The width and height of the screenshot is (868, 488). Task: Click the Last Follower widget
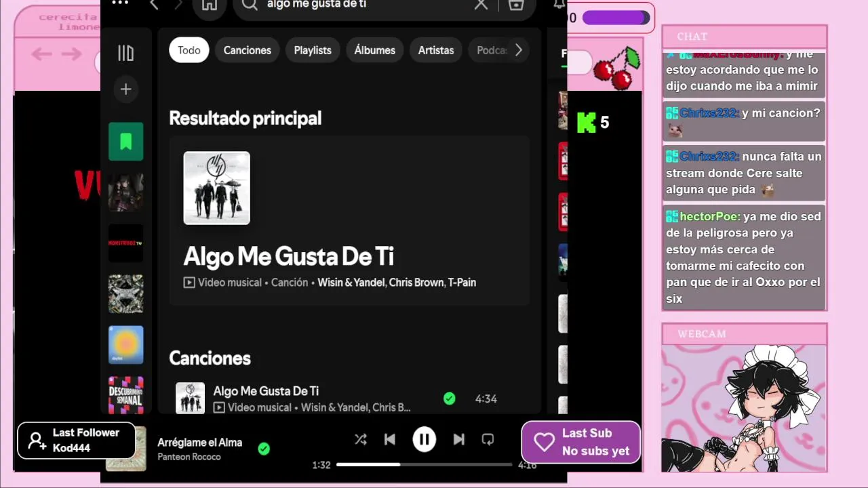pyautogui.click(x=77, y=441)
